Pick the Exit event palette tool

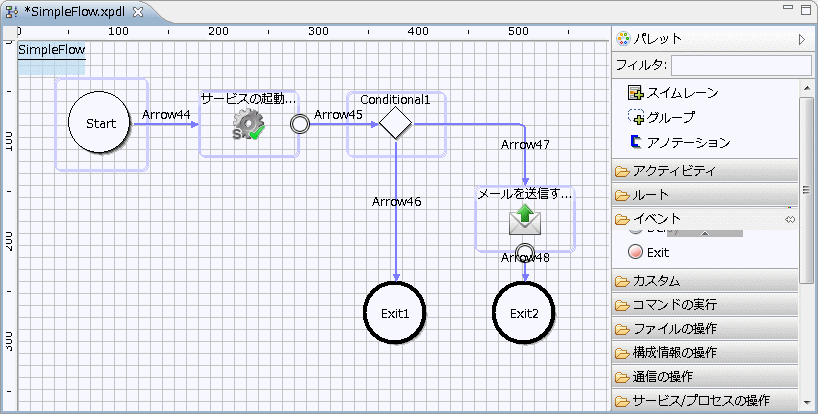coord(648,252)
